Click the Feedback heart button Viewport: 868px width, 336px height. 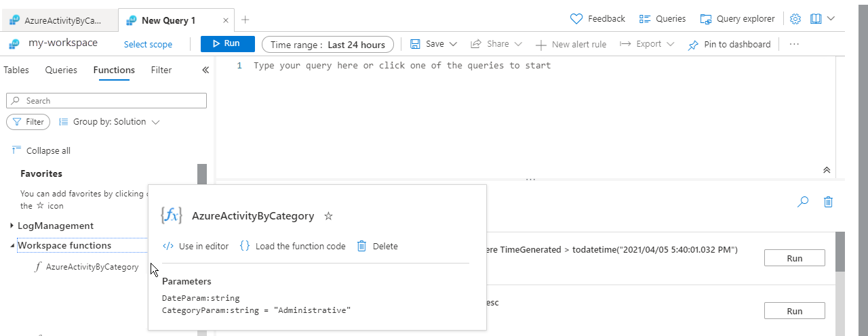[x=597, y=19]
